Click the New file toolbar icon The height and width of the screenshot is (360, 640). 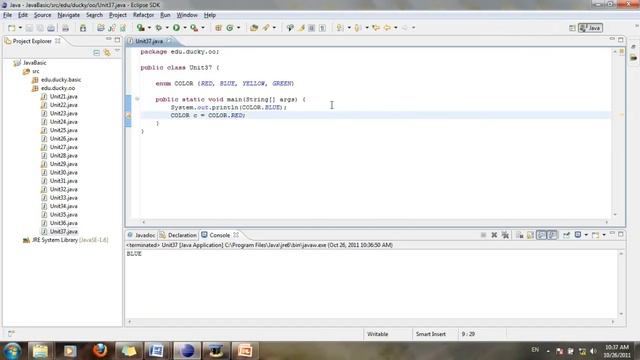[x=11, y=28]
